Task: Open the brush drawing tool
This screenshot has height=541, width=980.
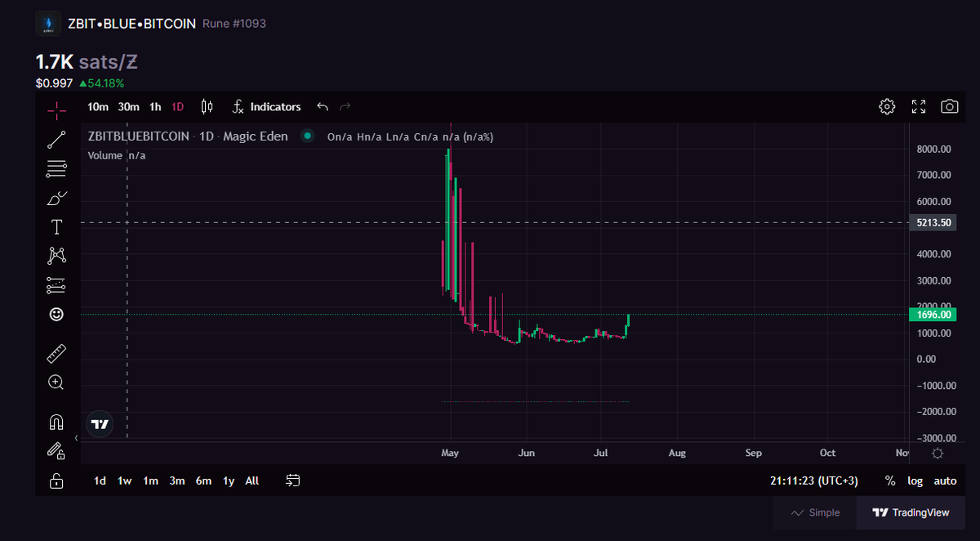Action: (x=56, y=197)
